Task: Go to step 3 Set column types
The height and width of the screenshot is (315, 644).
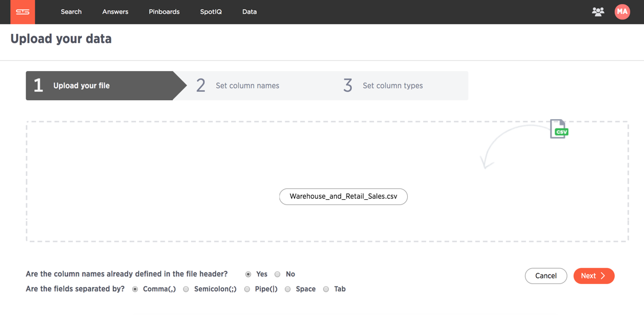Action: click(x=383, y=85)
